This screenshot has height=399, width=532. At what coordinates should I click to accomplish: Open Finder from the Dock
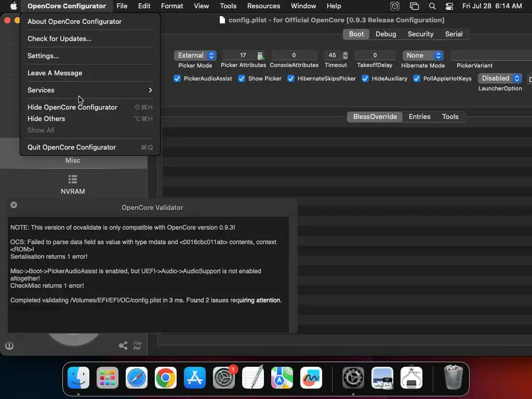click(78, 377)
